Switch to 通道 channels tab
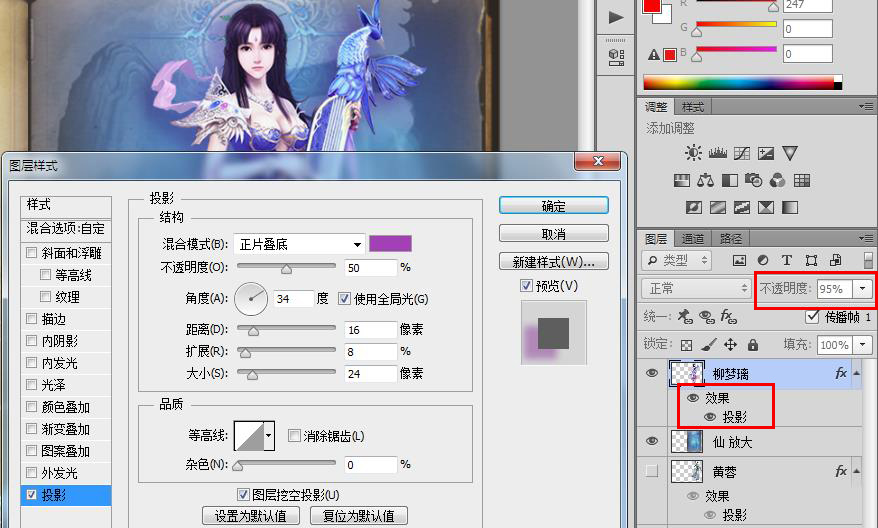The height and width of the screenshot is (528, 878). pos(693,239)
